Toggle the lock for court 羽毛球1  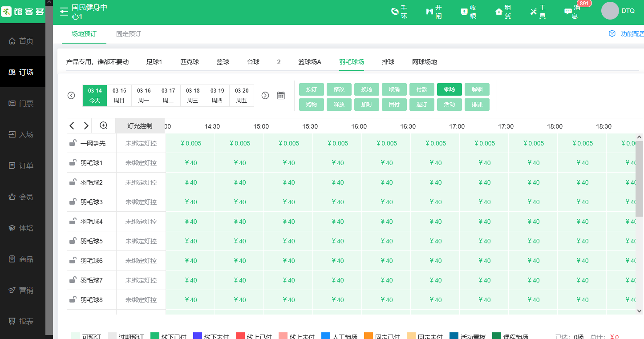click(x=72, y=162)
